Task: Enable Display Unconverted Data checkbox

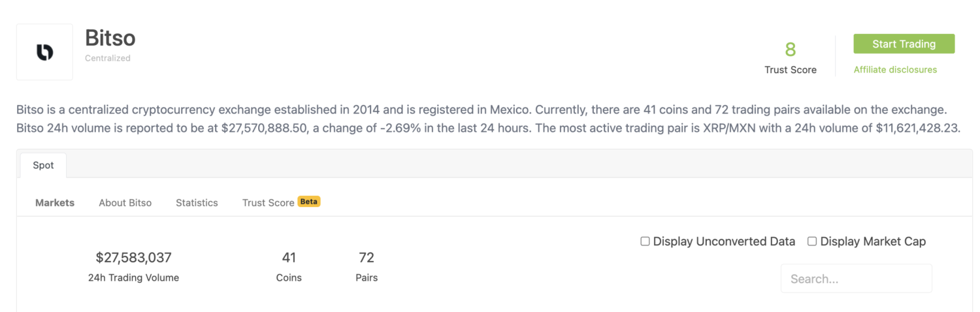Action: click(645, 242)
